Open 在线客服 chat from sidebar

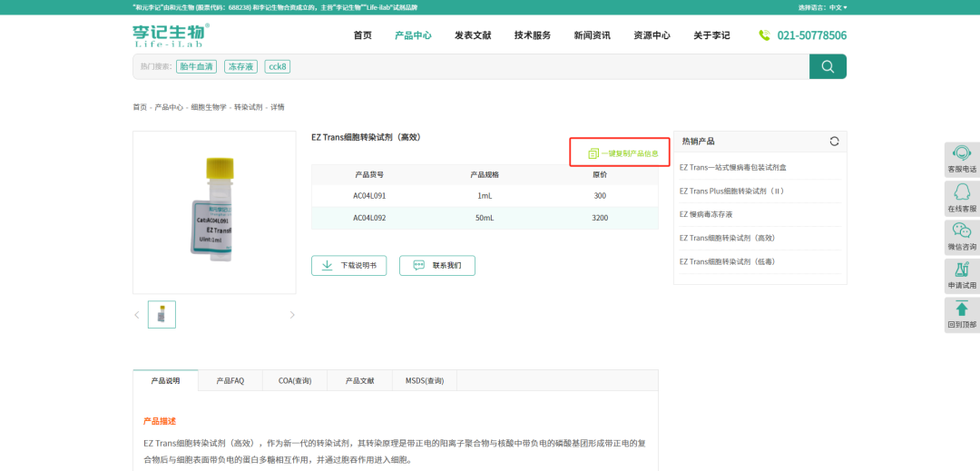click(x=962, y=192)
